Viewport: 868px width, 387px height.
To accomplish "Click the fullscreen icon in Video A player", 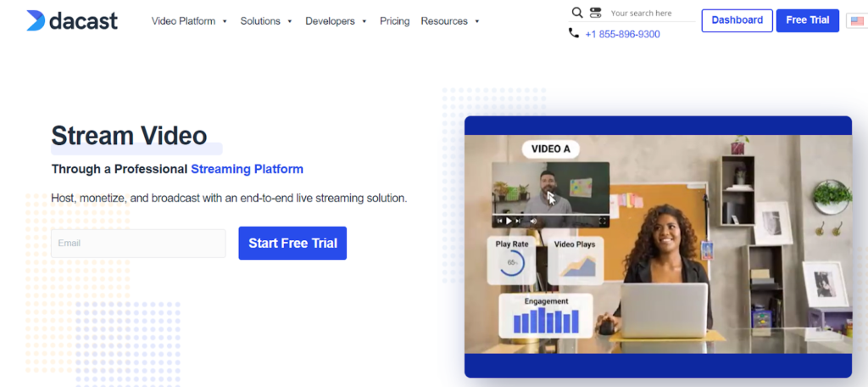I will 604,221.
